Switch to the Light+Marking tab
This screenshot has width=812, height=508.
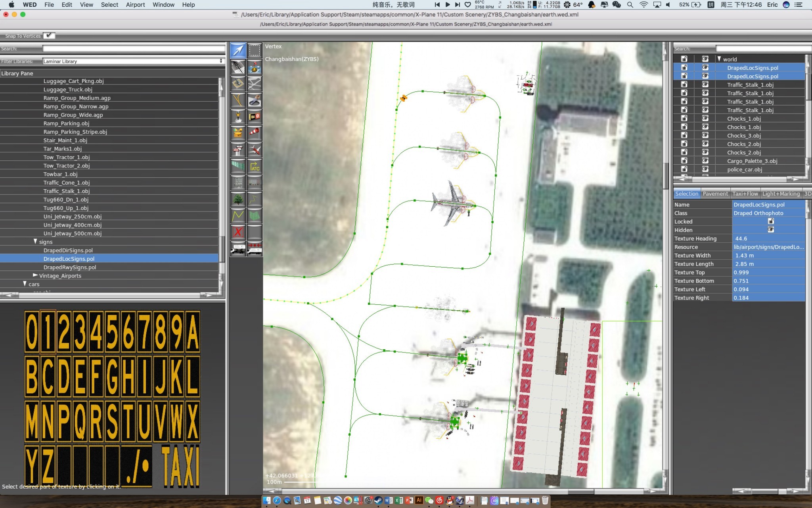click(x=781, y=194)
